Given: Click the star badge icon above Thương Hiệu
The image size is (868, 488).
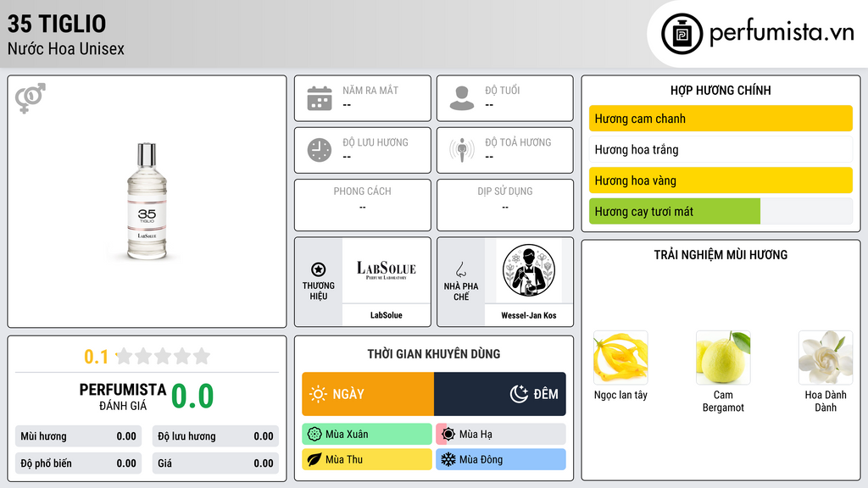Looking at the screenshot, I should tap(319, 269).
